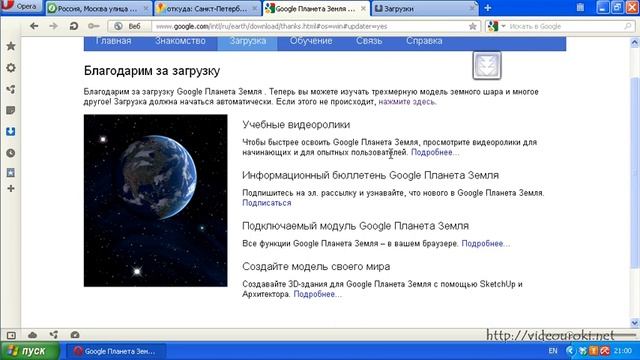The image size is (640, 360).
Task: Open Bookmarks panel star in sidebar
Action: coord(11,46)
